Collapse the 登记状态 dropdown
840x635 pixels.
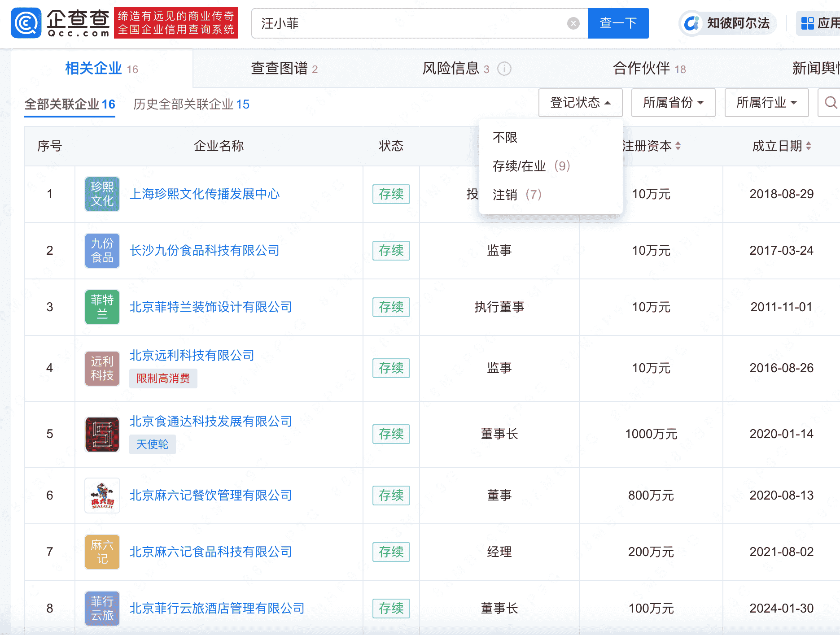click(580, 103)
